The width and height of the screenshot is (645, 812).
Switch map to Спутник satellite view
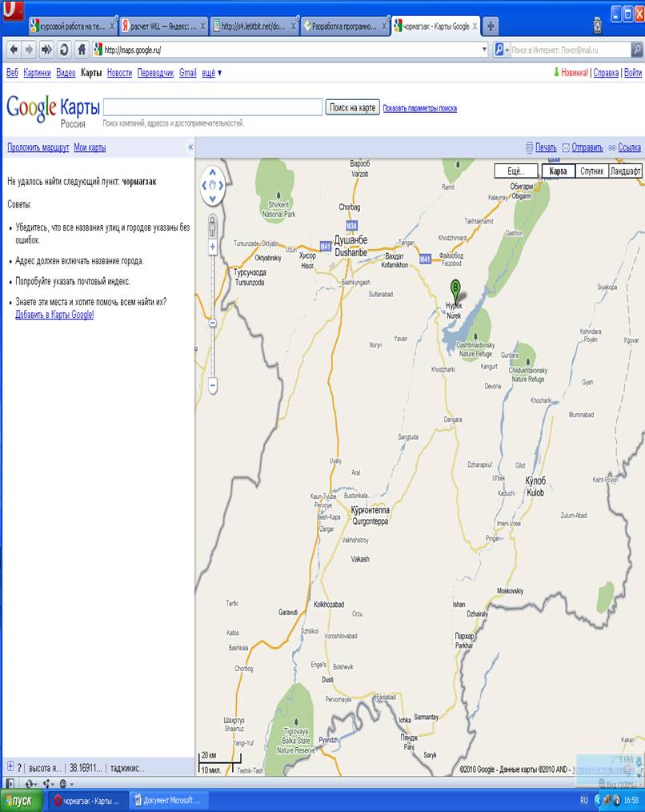point(591,171)
